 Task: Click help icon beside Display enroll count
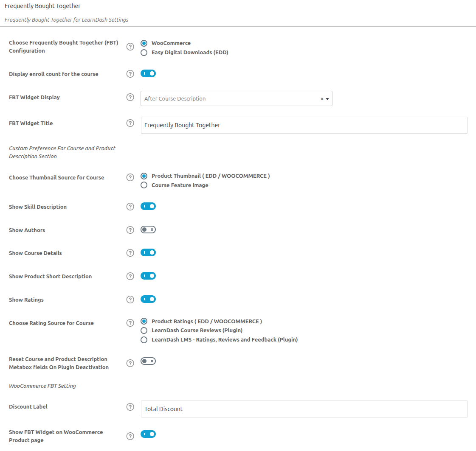click(x=130, y=74)
